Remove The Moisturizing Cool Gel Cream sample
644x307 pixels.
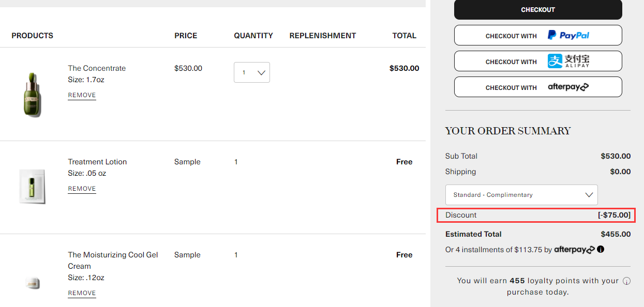pos(82,293)
